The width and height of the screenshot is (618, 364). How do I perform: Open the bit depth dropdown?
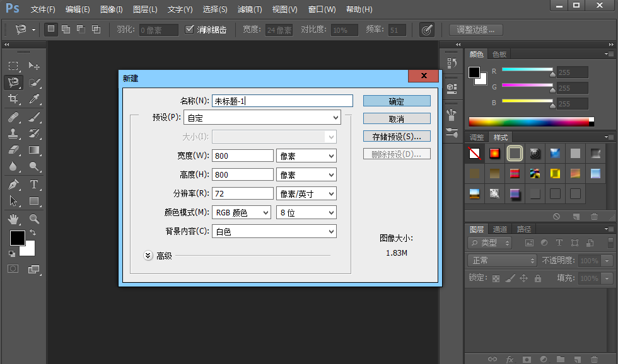(x=306, y=212)
